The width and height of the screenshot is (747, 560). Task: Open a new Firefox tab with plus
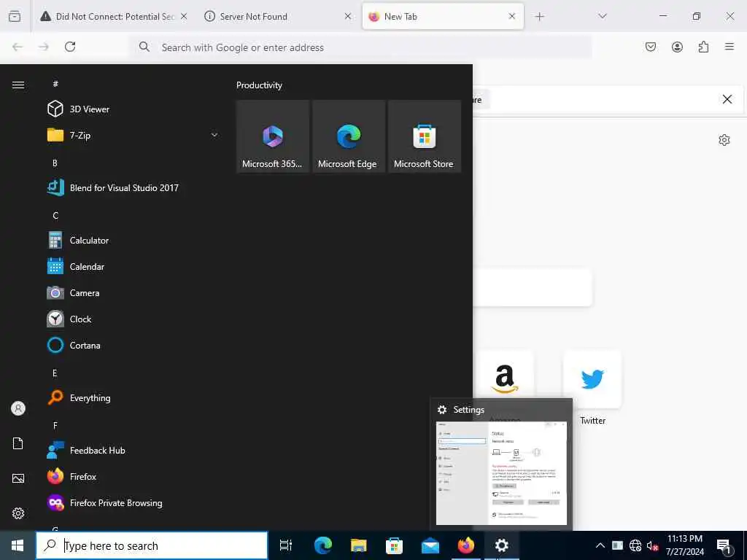point(539,17)
